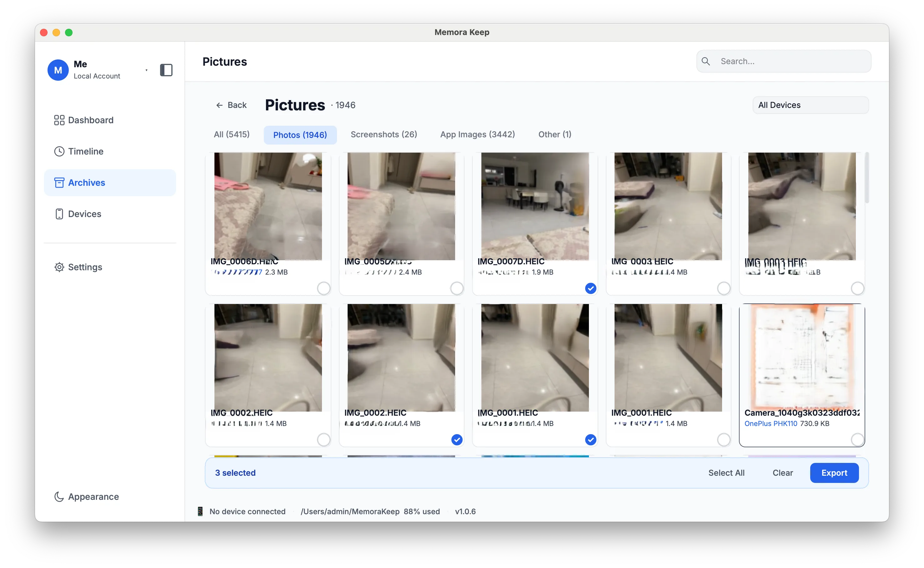The image size is (924, 568).
Task: Click the v1.0.6 version text
Action: pyautogui.click(x=465, y=512)
